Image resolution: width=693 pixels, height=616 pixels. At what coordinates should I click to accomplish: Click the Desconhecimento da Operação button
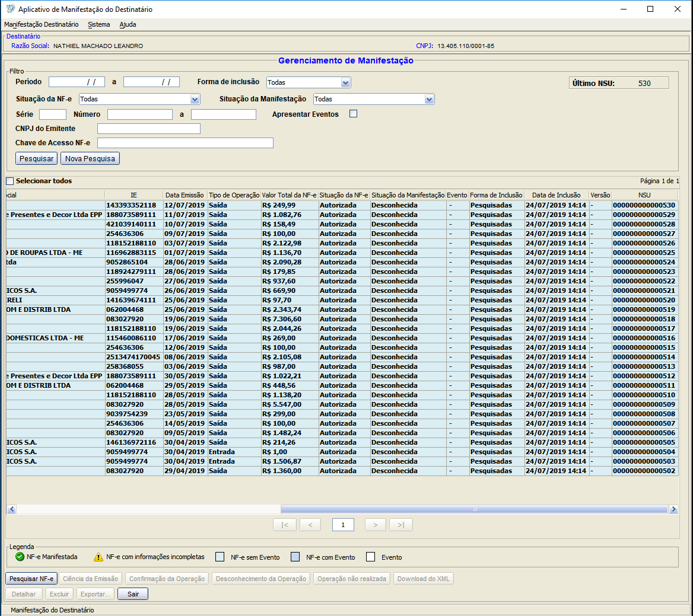(x=260, y=579)
